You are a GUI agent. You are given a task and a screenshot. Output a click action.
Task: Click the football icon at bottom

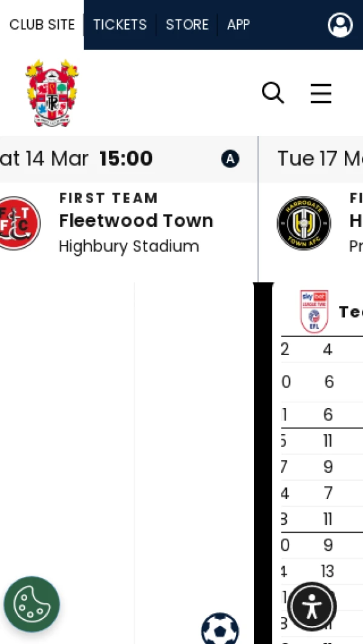click(220, 630)
